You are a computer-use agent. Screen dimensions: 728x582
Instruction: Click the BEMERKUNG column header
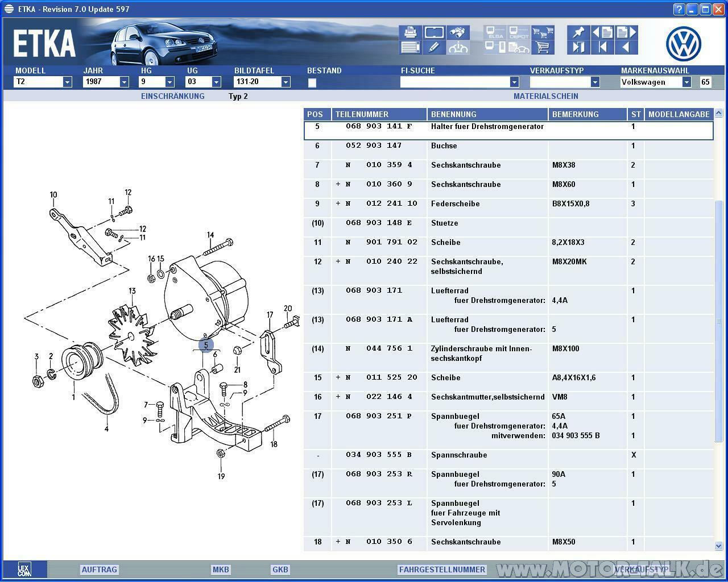[x=588, y=114]
